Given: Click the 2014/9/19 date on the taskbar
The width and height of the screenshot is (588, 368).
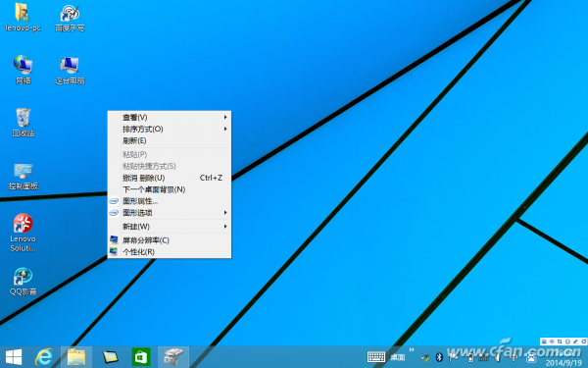Looking at the screenshot, I should pyautogui.click(x=563, y=363).
